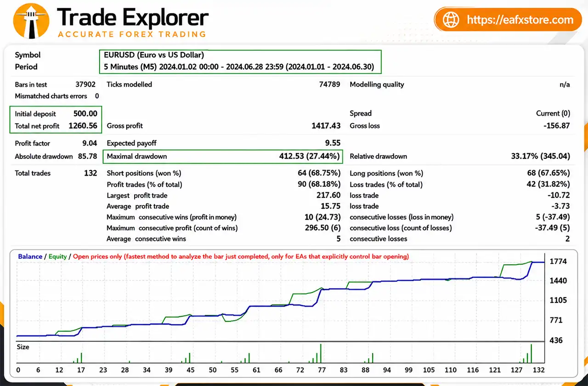Click the "Equity" legend label on the chart
Viewport: 588px width, 386px height.
(x=58, y=257)
